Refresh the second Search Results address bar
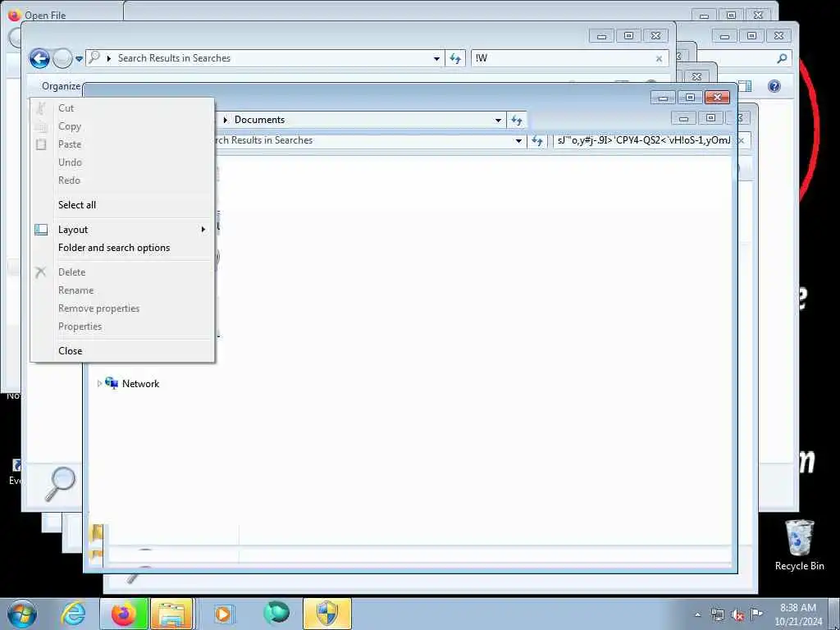Image resolution: width=840 pixels, height=630 pixels. coord(536,141)
